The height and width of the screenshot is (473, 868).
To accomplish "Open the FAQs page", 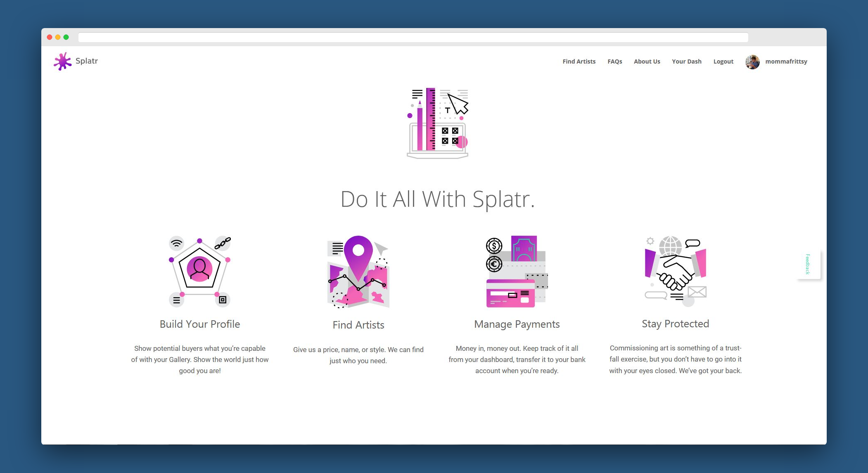I will (x=614, y=61).
